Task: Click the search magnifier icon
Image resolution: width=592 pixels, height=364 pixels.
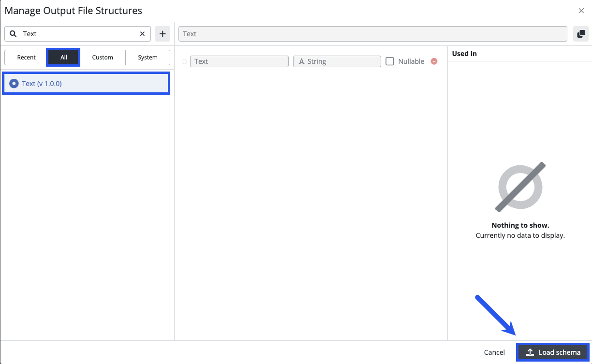Action: (x=14, y=34)
